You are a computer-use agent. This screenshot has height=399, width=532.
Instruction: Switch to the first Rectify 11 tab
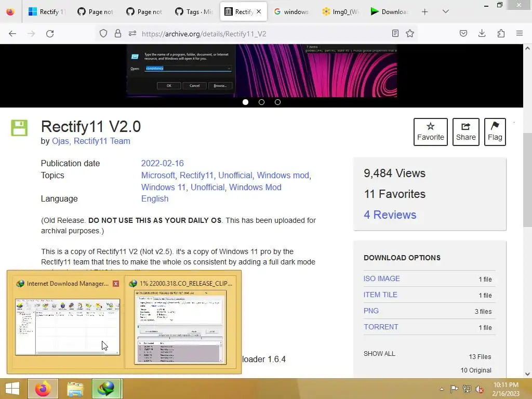click(x=46, y=12)
